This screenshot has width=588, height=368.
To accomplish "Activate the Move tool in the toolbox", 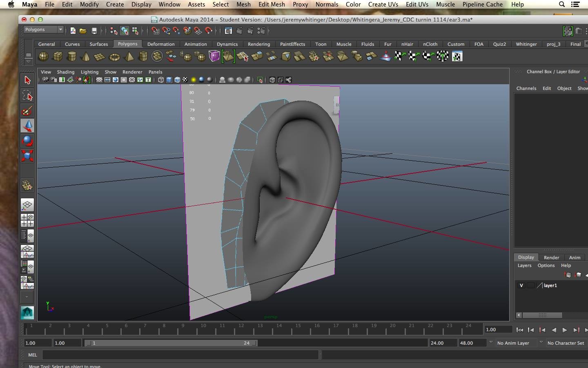I will [27, 126].
